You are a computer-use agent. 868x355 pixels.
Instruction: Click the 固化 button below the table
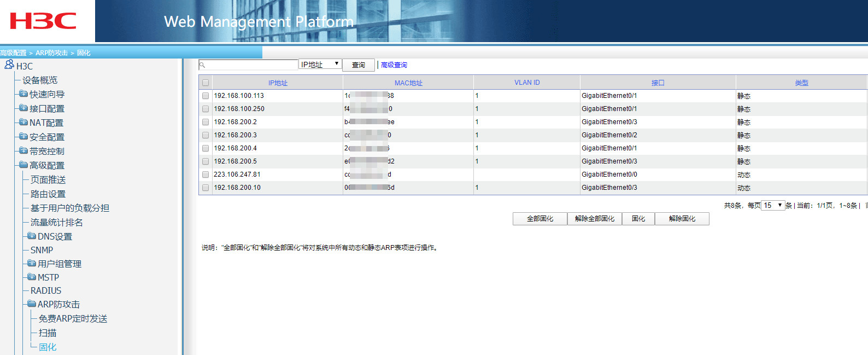click(x=638, y=219)
